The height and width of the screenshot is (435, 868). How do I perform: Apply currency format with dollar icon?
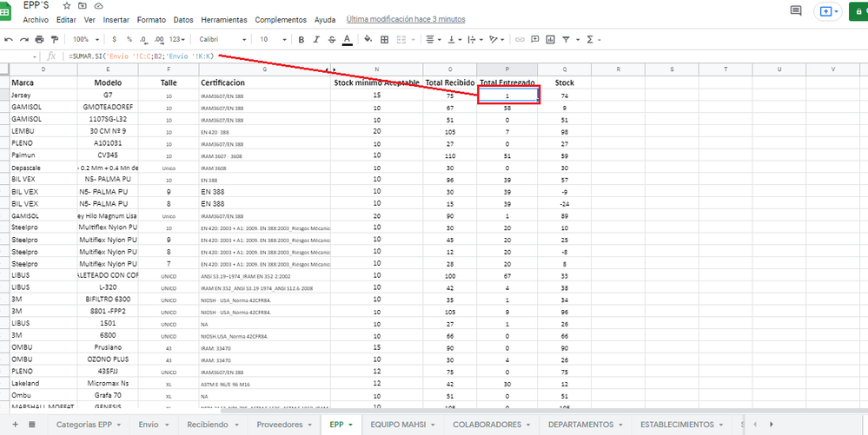click(114, 39)
